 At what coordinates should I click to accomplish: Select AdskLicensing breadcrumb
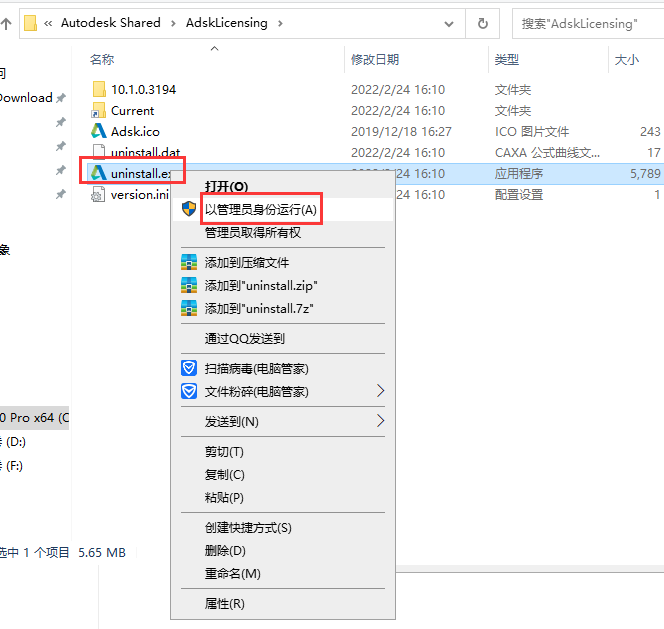227,22
